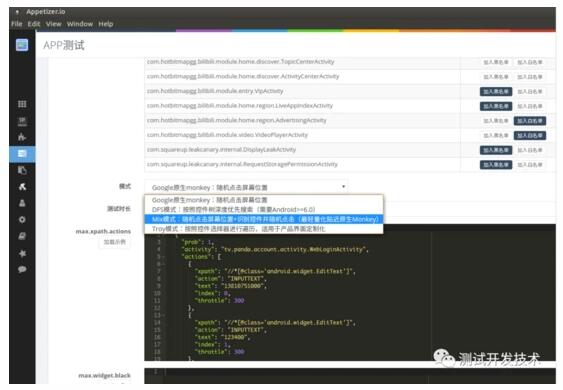
Task: Click 加入黑名单 on DisplayLeakActivity row
Action: pos(495,150)
